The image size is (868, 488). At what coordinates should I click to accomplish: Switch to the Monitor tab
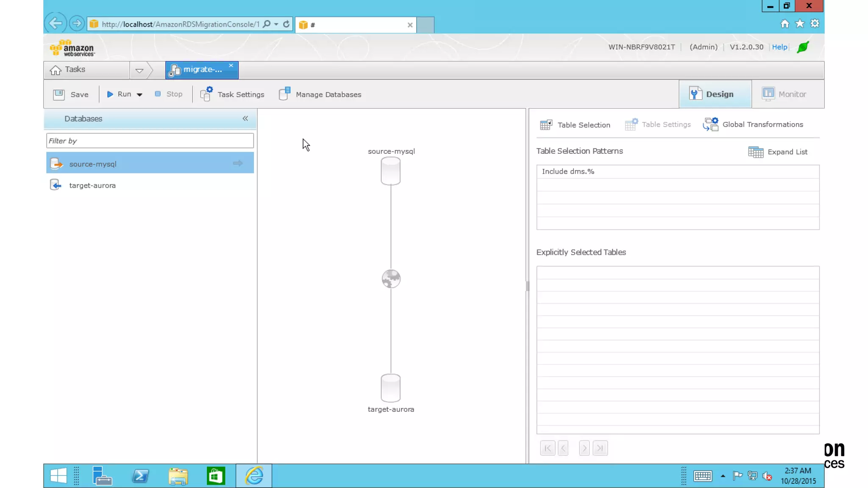784,94
